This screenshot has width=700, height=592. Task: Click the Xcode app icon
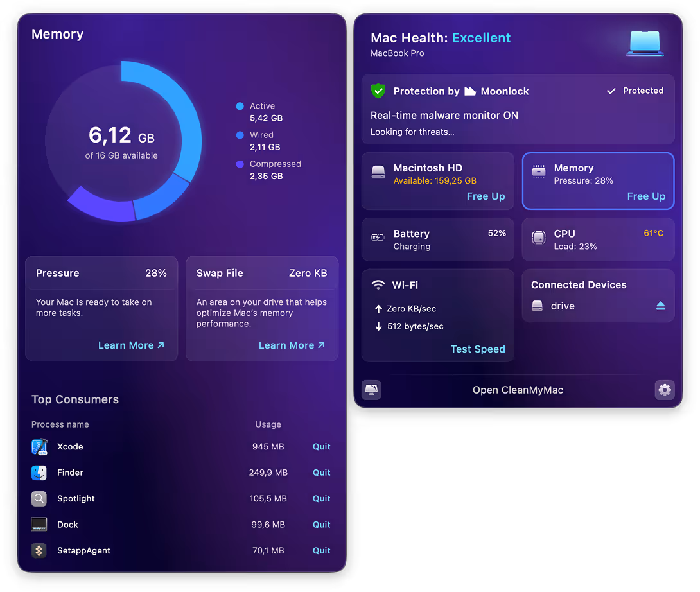tap(39, 446)
